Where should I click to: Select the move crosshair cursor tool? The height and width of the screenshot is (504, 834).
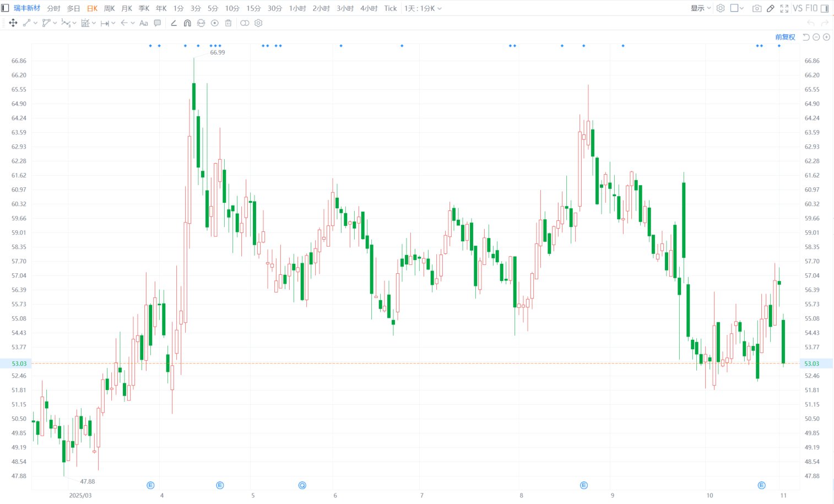pos(13,23)
